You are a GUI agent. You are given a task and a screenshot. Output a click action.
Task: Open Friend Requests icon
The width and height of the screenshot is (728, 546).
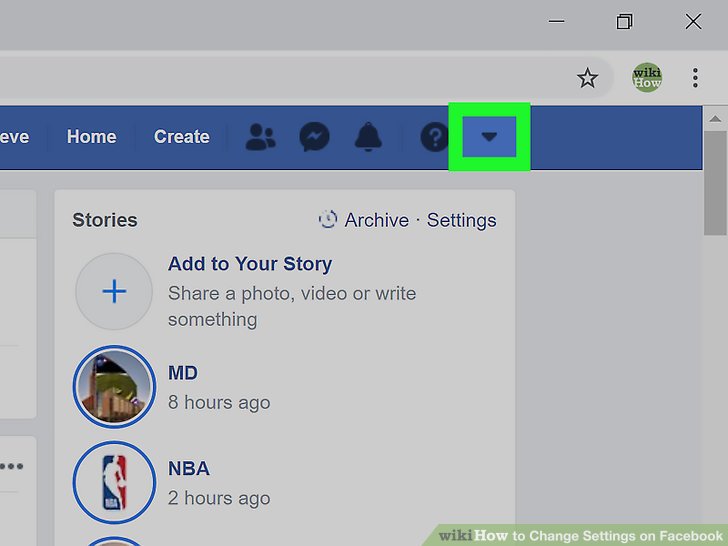click(260, 137)
